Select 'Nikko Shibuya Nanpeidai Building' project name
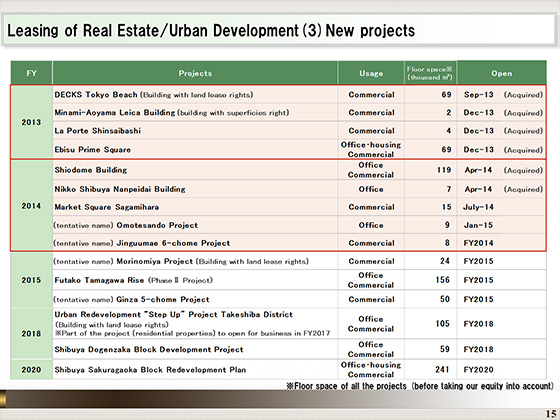560x420 pixels. tap(120, 189)
